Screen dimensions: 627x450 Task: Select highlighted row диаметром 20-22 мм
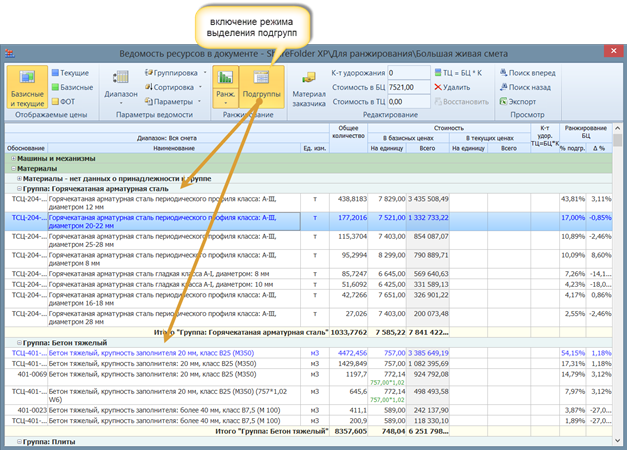(308, 222)
